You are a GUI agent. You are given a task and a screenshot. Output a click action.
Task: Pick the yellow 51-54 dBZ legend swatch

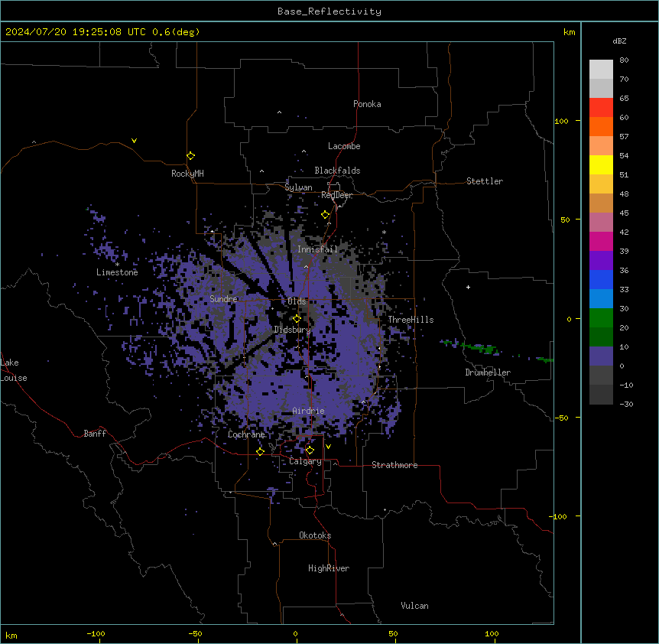pos(601,164)
